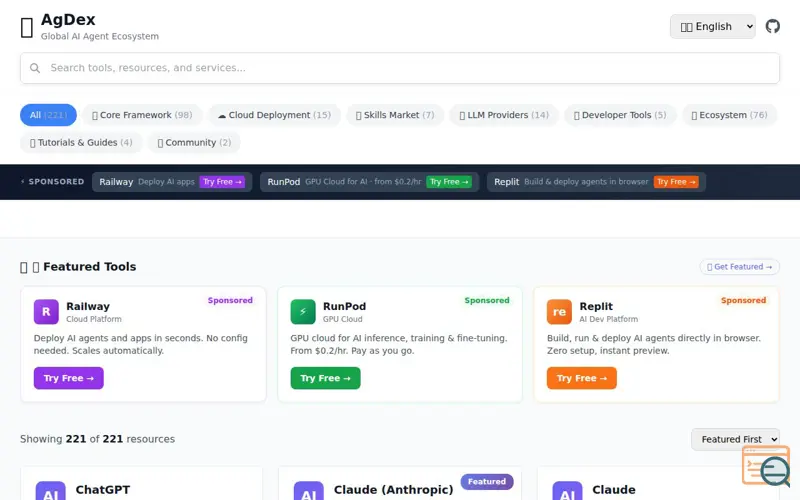The height and width of the screenshot is (500, 800).
Task: Click Try Free in Railway sponsor banner
Action: coord(222,182)
